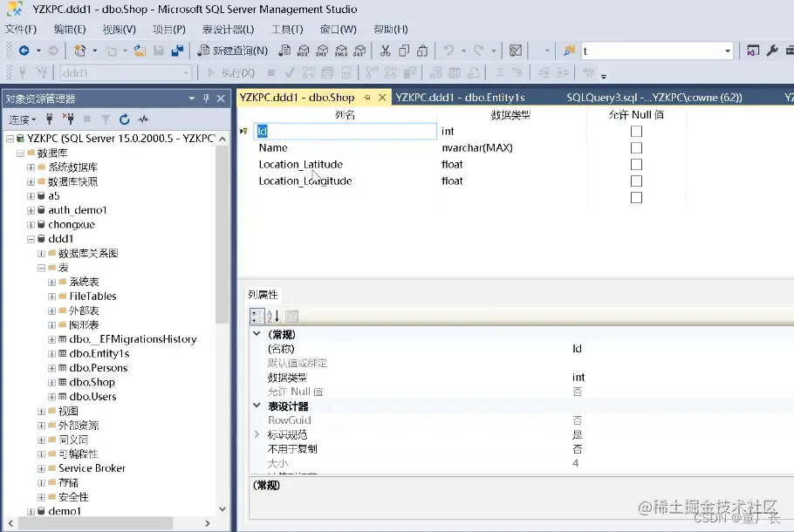Image resolution: width=794 pixels, height=532 pixels.
Task: Open the 连接 connect dropdown
Action: [x=23, y=119]
